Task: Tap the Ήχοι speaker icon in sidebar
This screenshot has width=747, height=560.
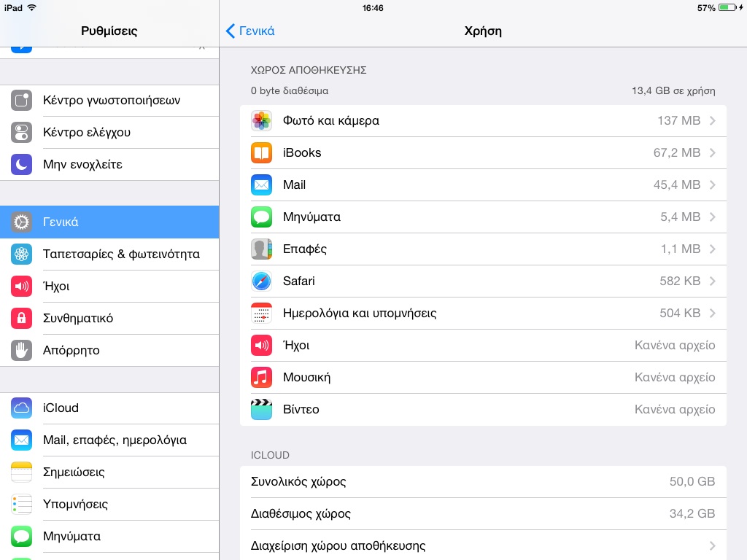Action: (21, 286)
